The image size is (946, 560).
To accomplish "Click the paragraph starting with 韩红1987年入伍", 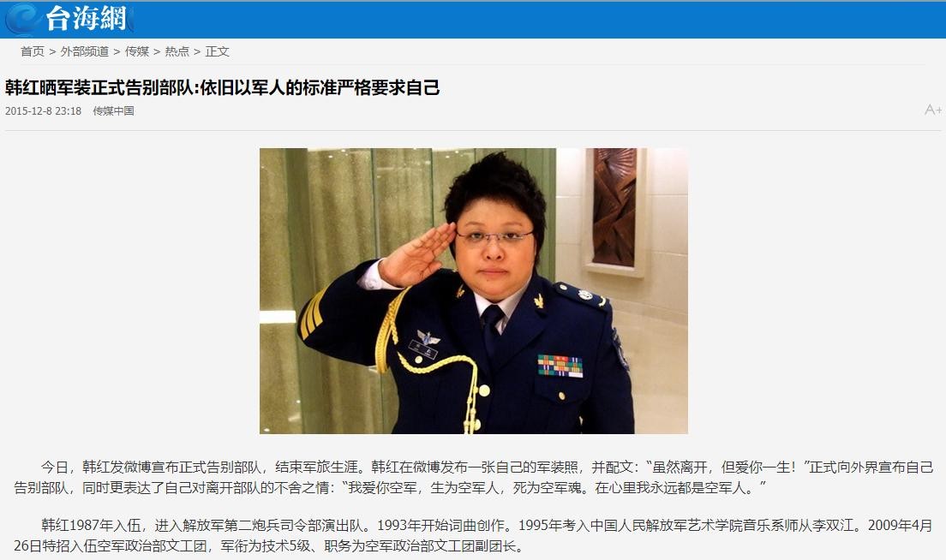I will point(474,536).
